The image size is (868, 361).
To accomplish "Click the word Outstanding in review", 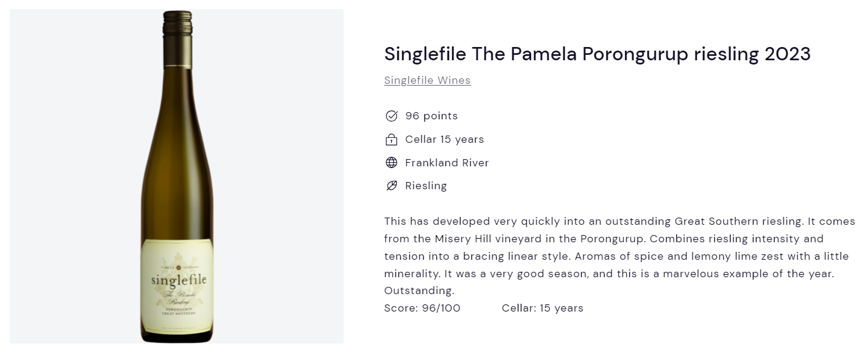I will point(419,290).
